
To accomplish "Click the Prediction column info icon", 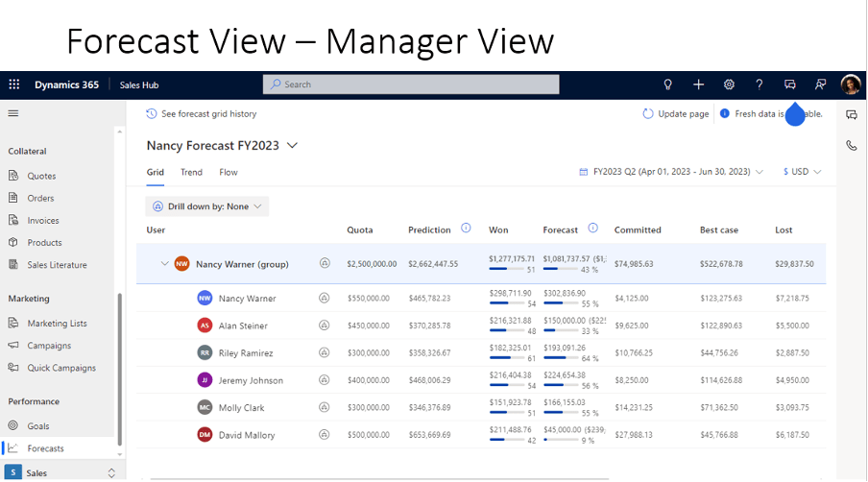I will [x=466, y=229].
